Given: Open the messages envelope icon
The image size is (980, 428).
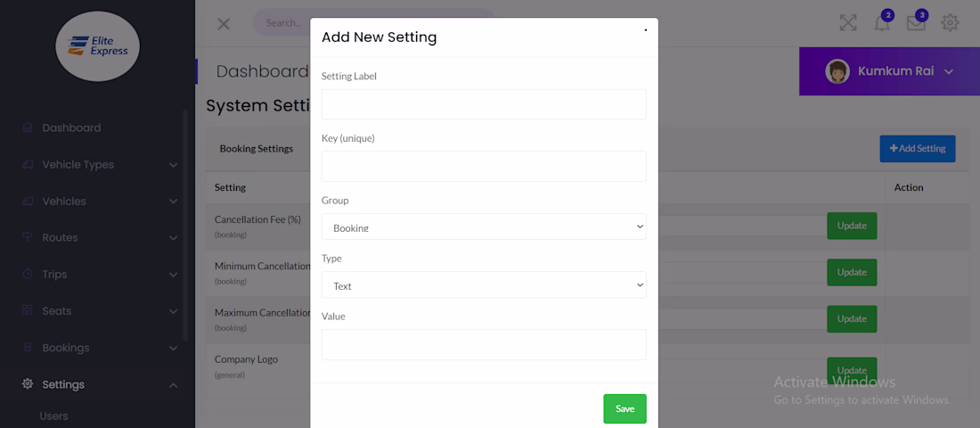Looking at the screenshot, I should point(916,23).
